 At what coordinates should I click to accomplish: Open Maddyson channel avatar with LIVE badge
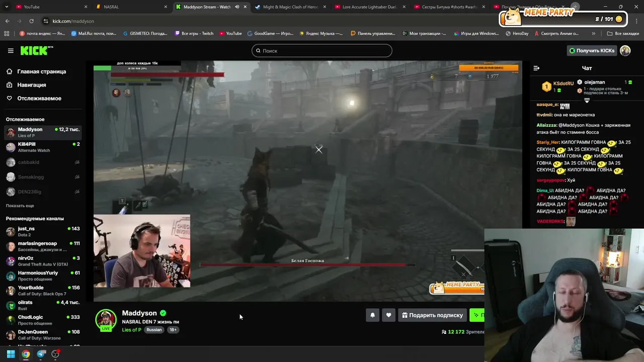pos(106,320)
